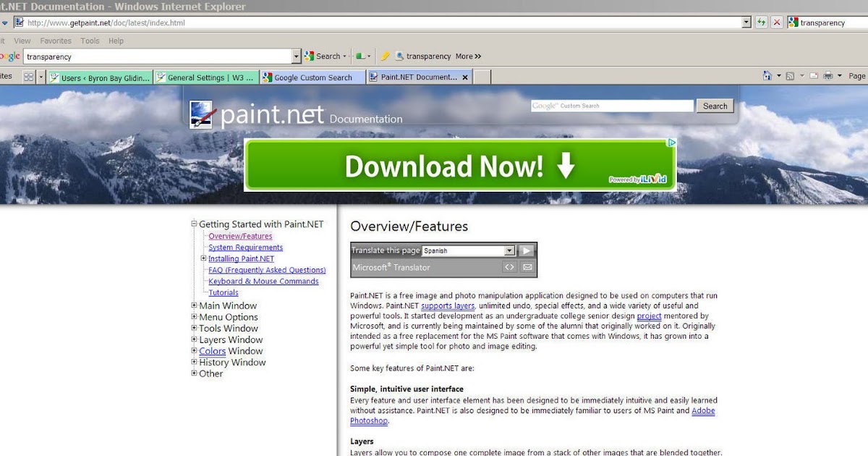Image resolution: width=868 pixels, height=456 pixels.
Task: Collapse Getting Started with Paint.NET node
Action: (x=194, y=224)
